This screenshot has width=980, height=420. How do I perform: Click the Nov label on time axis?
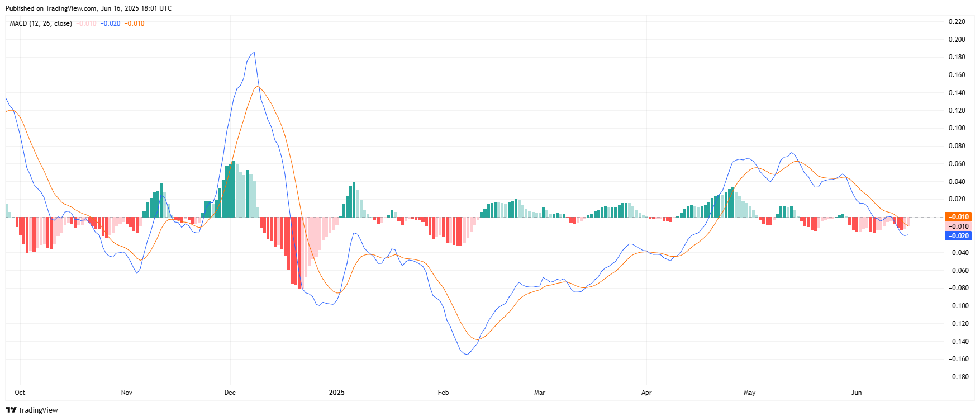click(x=127, y=393)
